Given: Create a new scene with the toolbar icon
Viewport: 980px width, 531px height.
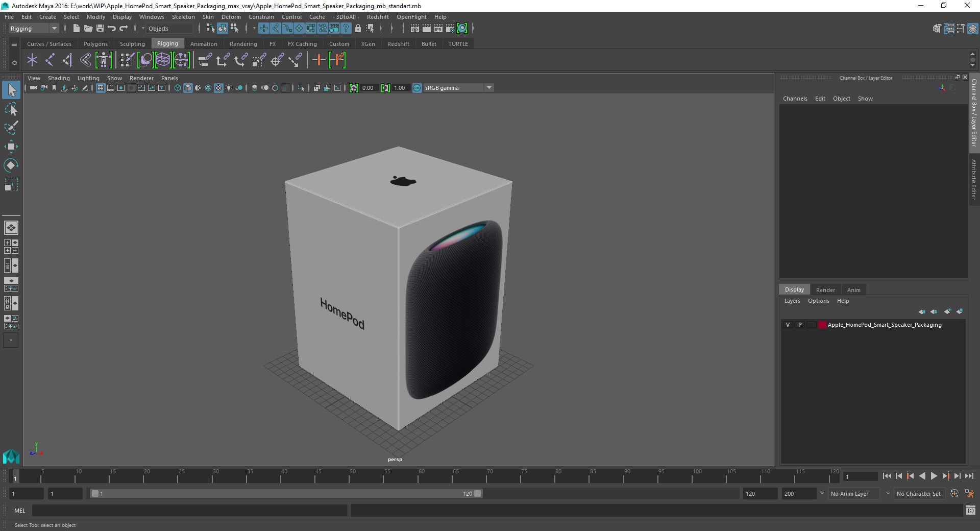Looking at the screenshot, I should click(x=76, y=29).
